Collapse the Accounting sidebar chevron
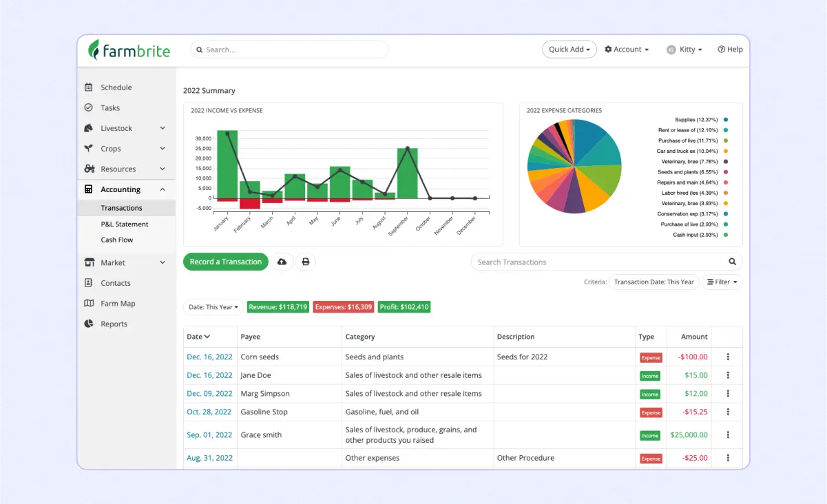The image size is (827, 504). coord(163,189)
